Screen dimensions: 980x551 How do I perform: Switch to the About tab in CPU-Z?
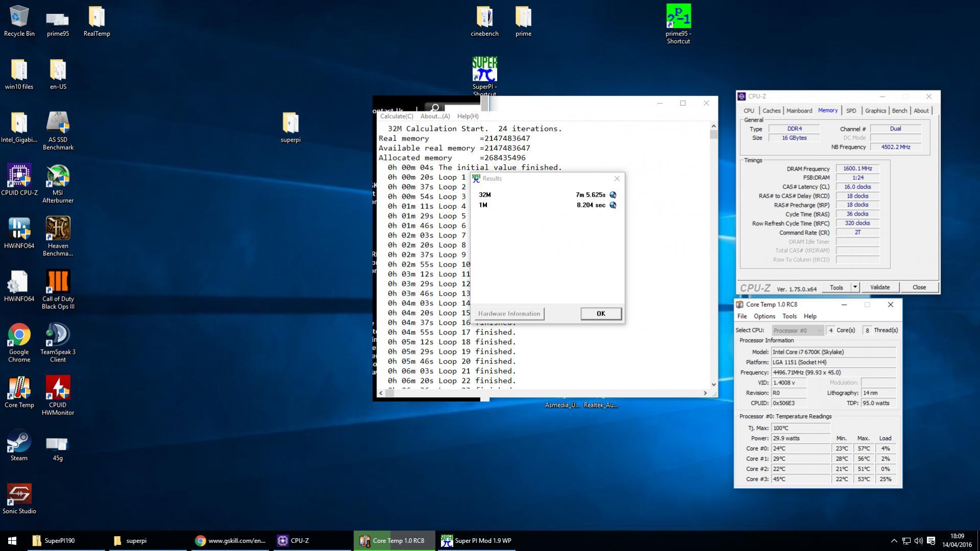pos(921,111)
